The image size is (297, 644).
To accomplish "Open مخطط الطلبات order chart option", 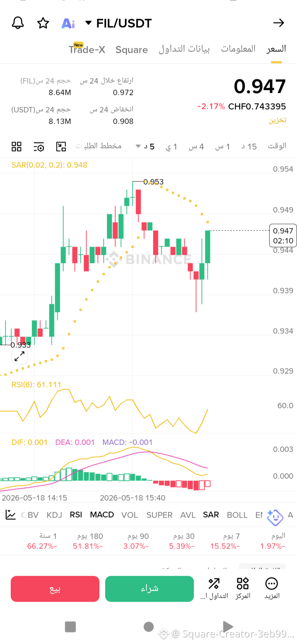I will (x=99, y=146).
